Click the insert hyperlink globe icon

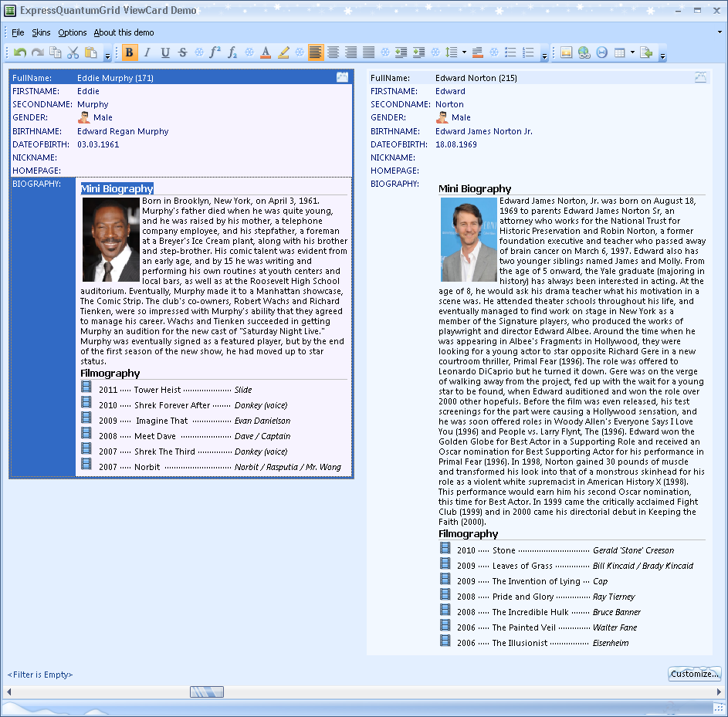tap(584, 52)
